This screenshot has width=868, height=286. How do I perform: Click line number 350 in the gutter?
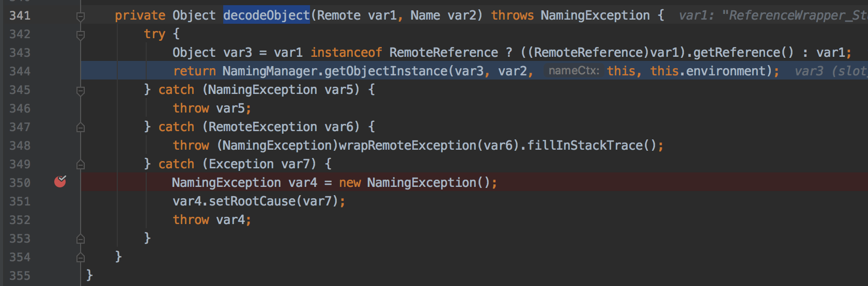coord(20,183)
